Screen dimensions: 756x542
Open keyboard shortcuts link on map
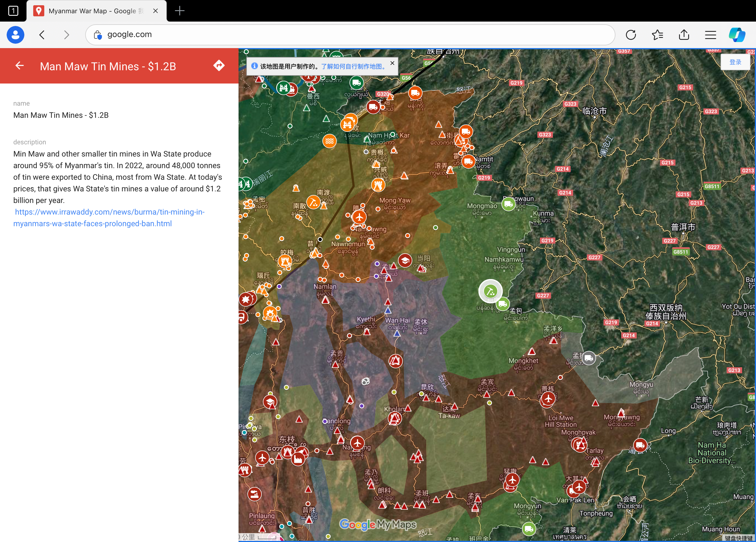click(738, 538)
